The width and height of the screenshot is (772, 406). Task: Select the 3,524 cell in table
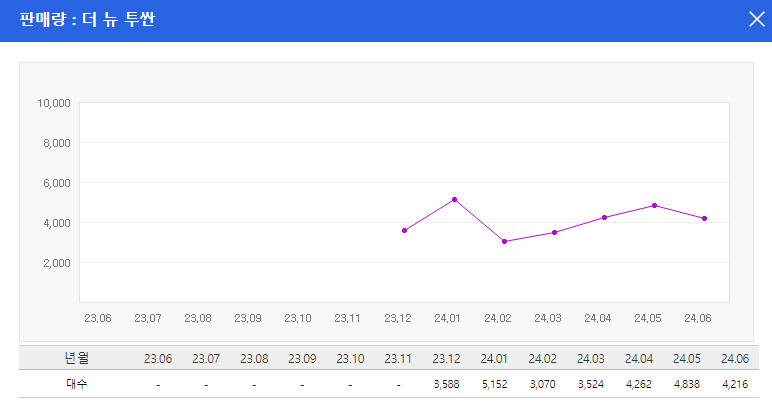(x=590, y=384)
